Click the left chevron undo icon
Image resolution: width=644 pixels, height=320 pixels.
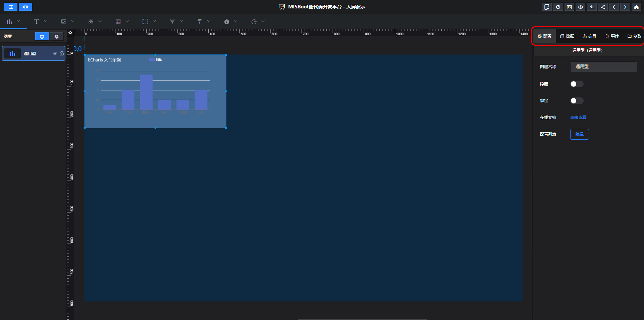pyautogui.click(x=614, y=7)
